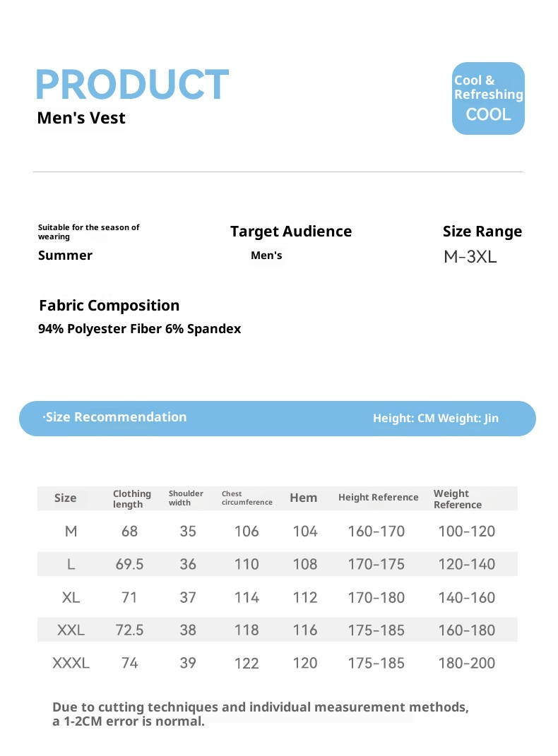Image resolution: width=558 pixels, height=756 pixels.
Task: Click the blue Cool & Refreshing badge
Action: coord(488,98)
